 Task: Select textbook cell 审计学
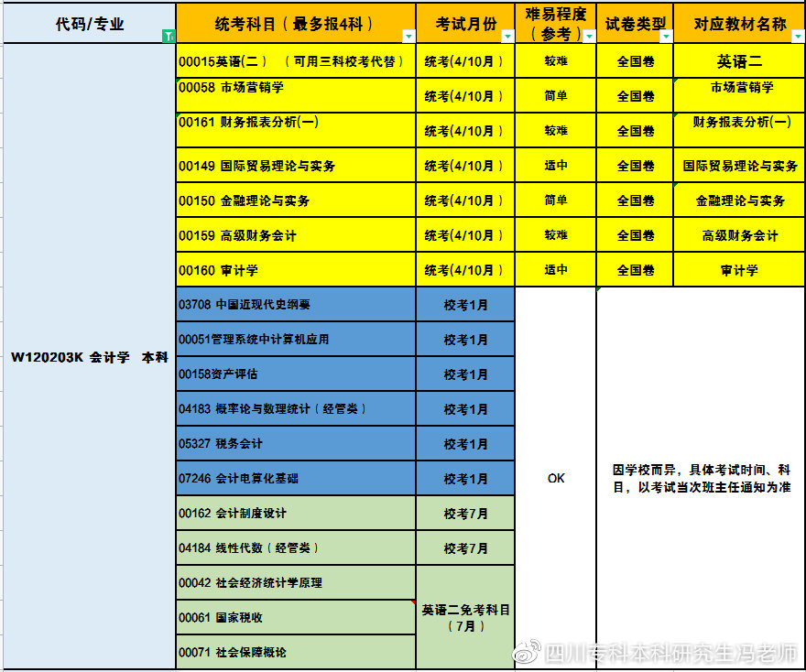pos(739,270)
